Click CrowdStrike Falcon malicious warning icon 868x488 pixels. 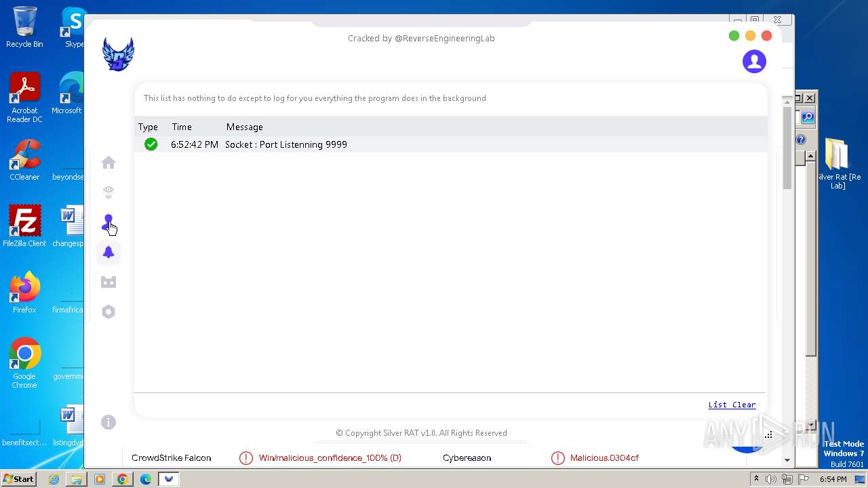tap(245, 458)
